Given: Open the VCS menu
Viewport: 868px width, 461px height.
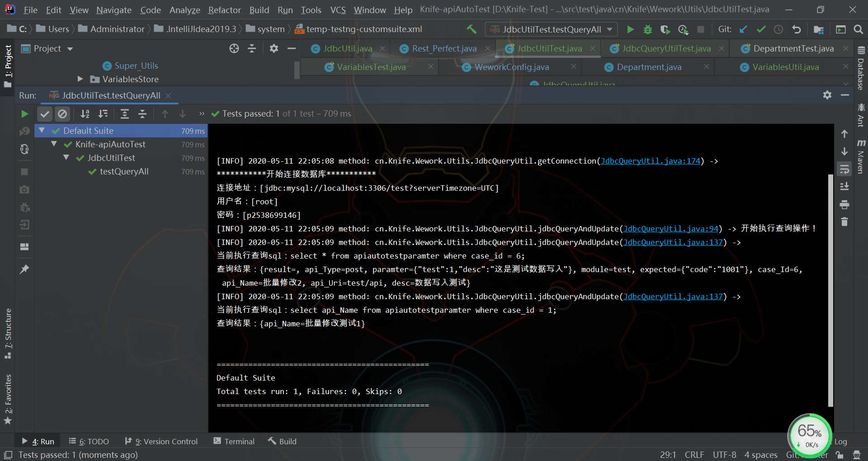Looking at the screenshot, I should (338, 10).
